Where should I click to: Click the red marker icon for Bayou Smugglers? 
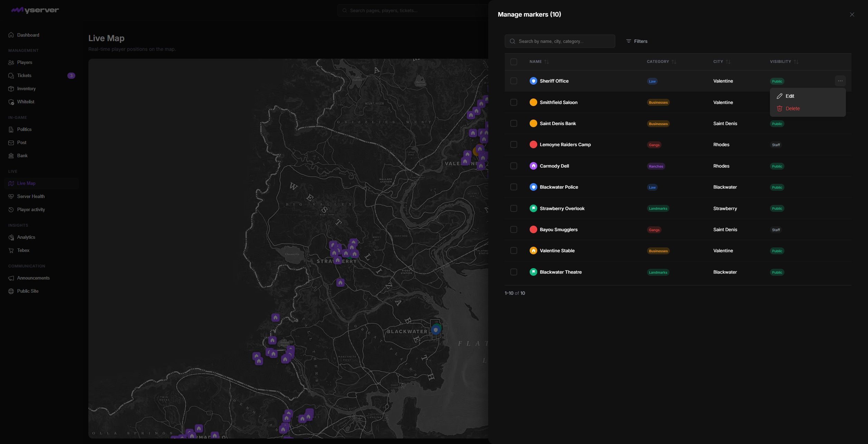(533, 229)
